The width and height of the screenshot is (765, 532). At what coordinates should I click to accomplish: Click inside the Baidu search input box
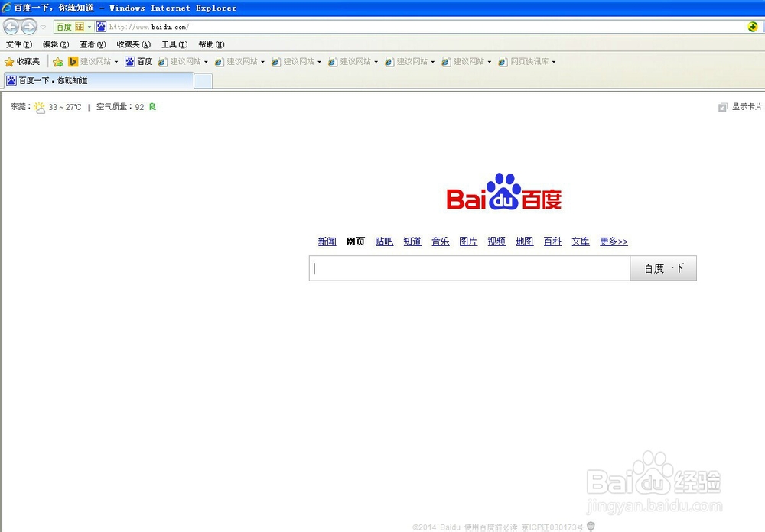470,268
